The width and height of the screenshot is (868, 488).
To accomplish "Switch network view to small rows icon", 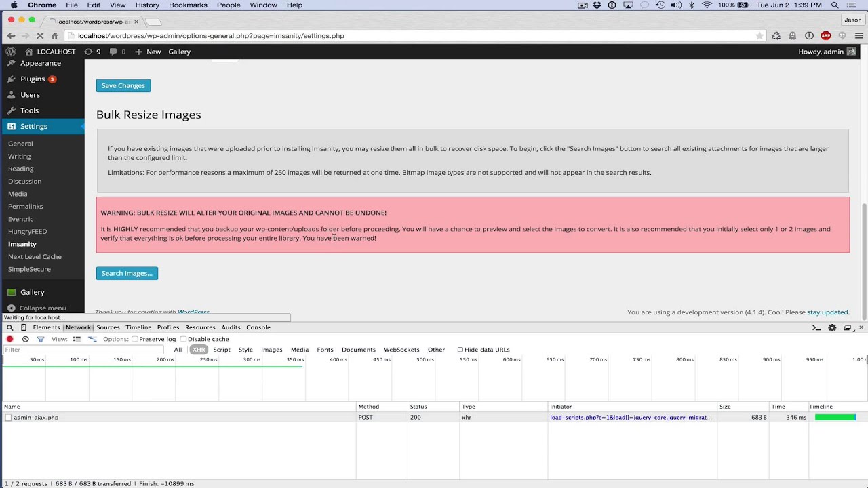I will tap(92, 339).
